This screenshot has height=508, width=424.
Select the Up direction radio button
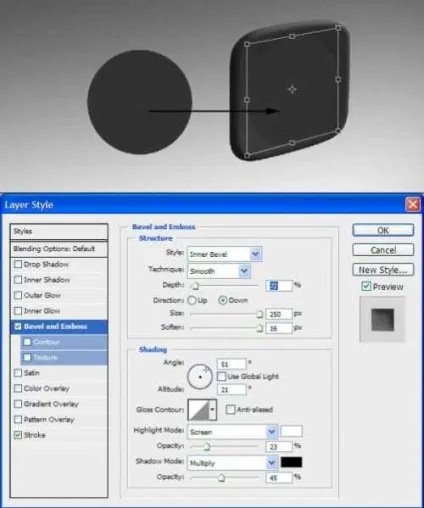(x=192, y=300)
